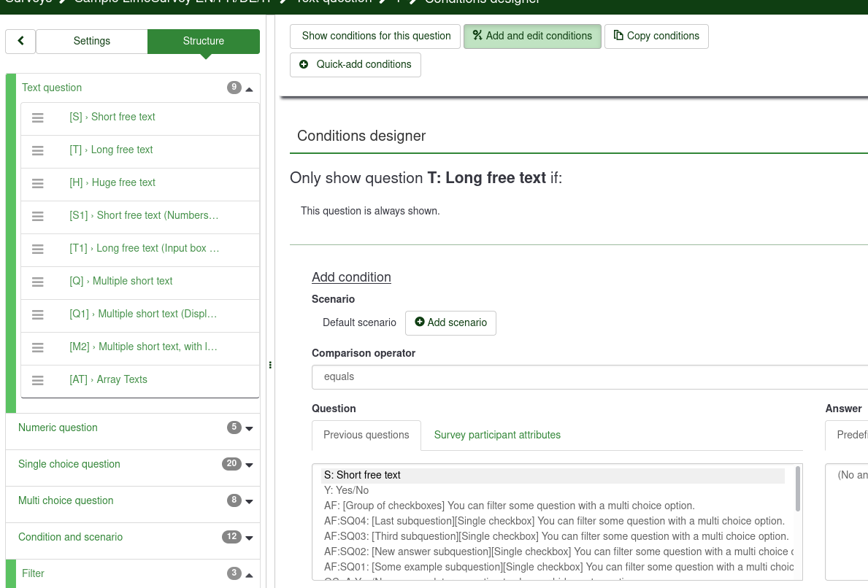Click drag handle next to Multiple short text [Q]
This screenshot has width=868, height=588.
point(38,282)
